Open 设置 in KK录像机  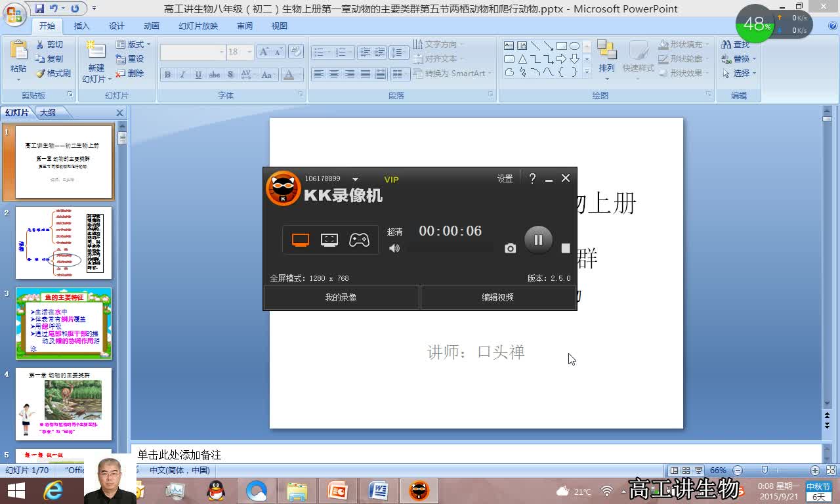[505, 178]
